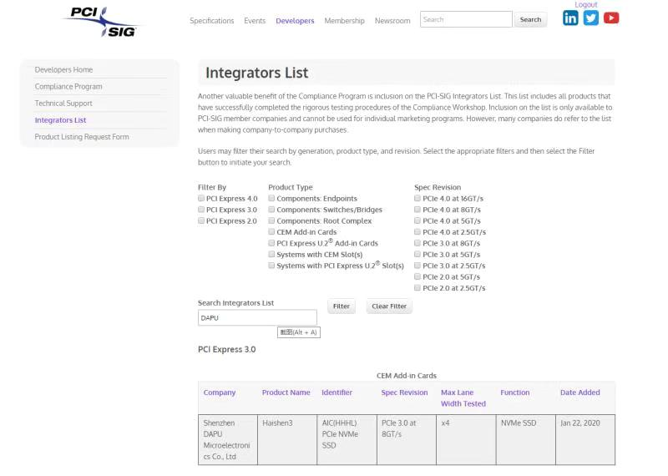Screen dimensions: 668x476
Task: Sort table by Function column
Action: pyautogui.click(x=515, y=392)
